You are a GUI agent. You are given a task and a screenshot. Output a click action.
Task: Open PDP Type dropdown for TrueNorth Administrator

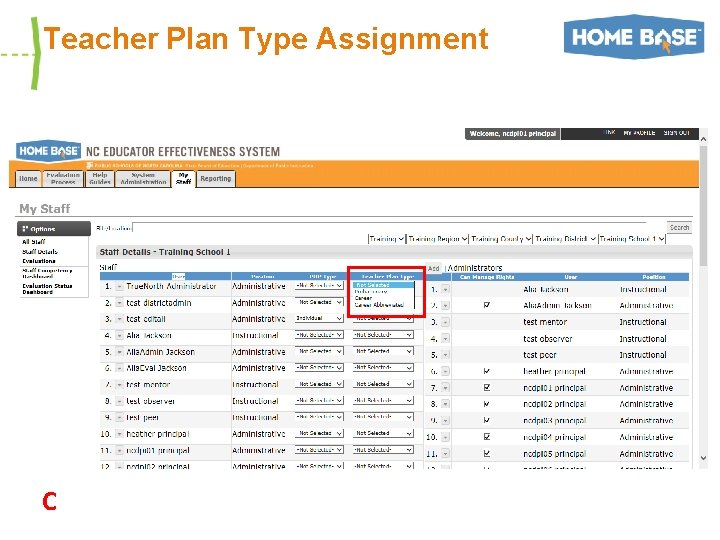[x=319, y=286]
